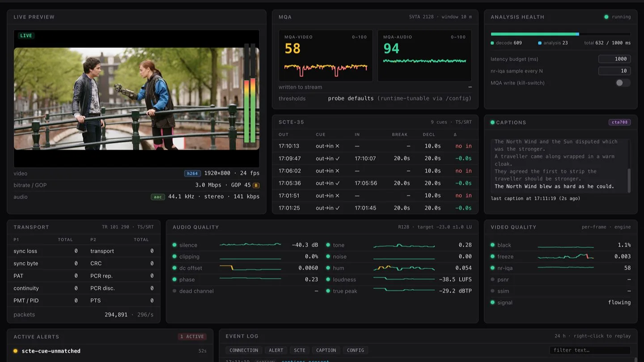Click the signal flowing value
Screen dimensions: 644x362
(x=619, y=303)
